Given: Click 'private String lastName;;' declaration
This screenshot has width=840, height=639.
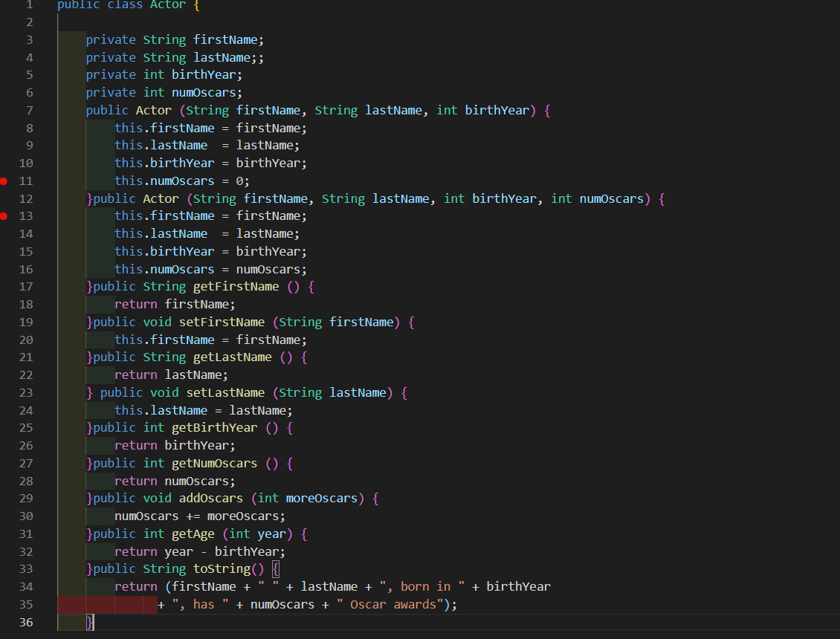Looking at the screenshot, I should pos(175,57).
